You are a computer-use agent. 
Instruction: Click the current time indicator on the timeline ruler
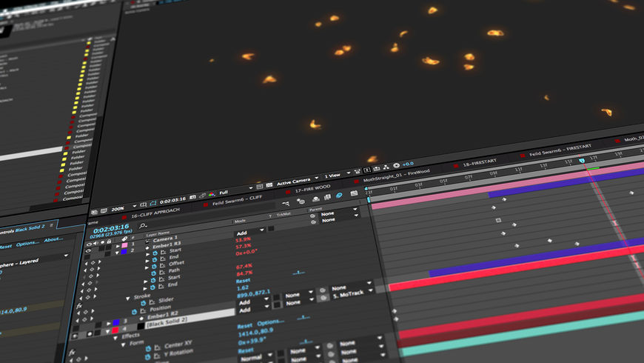tap(580, 160)
